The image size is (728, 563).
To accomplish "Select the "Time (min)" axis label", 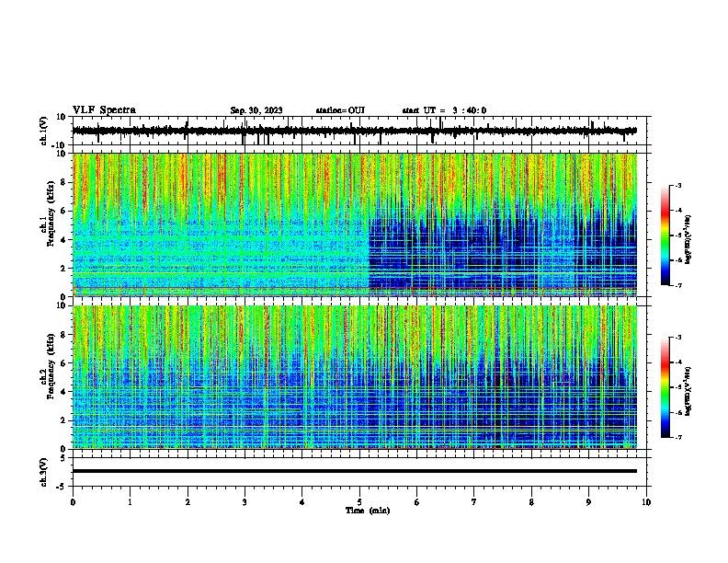I will [x=368, y=511].
